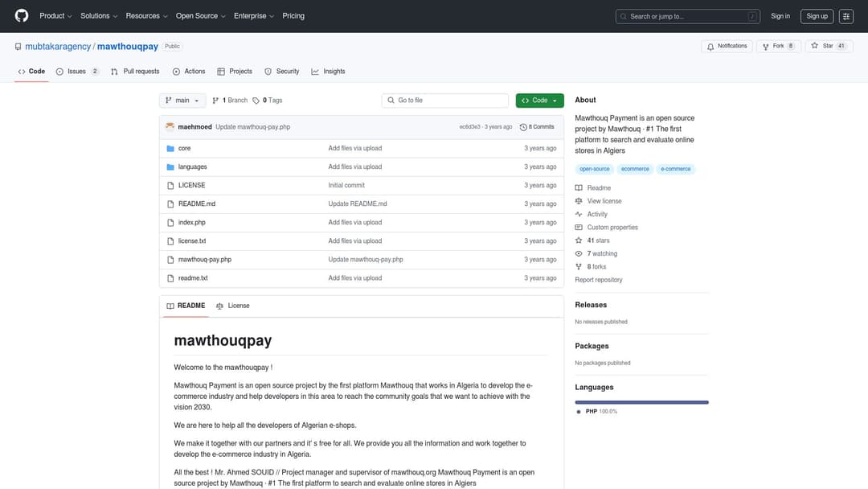This screenshot has height=489, width=868.
Task: Click the bell icon in Notifications
Action: pos(710,47)
